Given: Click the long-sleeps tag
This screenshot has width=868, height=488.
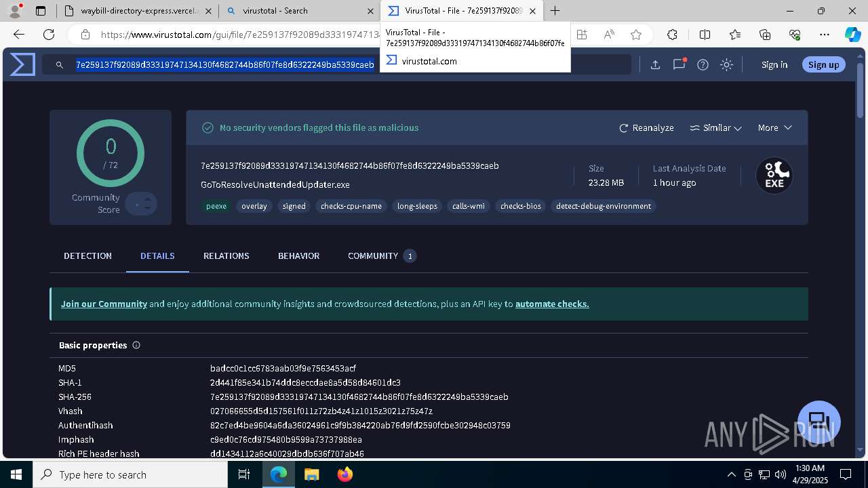Looking at the screenshot, I should (x=417, y=206).
